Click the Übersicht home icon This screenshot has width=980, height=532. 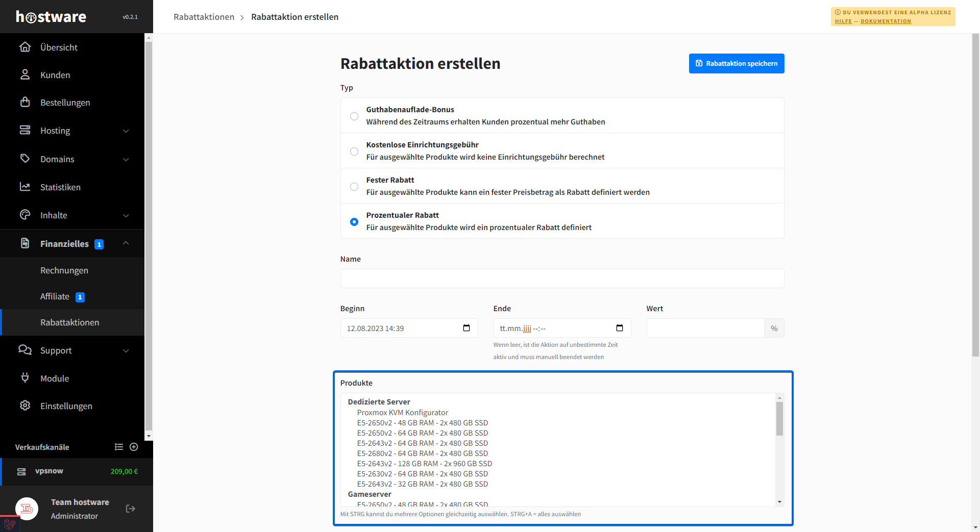coord(25,47)
